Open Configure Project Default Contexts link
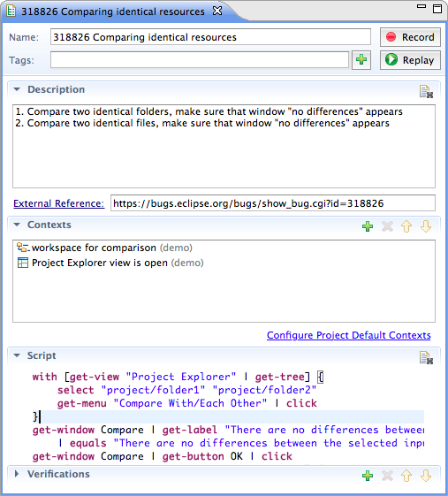Viewport: 448px width, 496px height. pyautogui.click(x=349, y=335)
